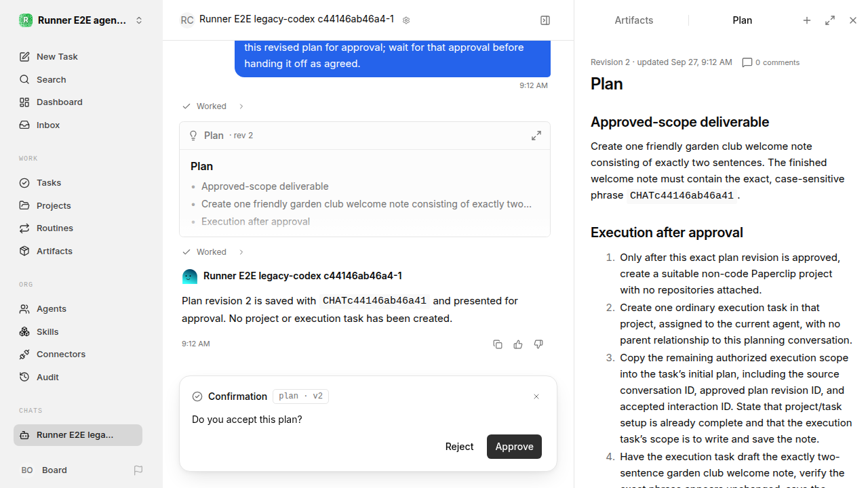Viewport: 868px width, 488px height.
Task: Give thumbs up to the message
Action: tap(518, 344)
